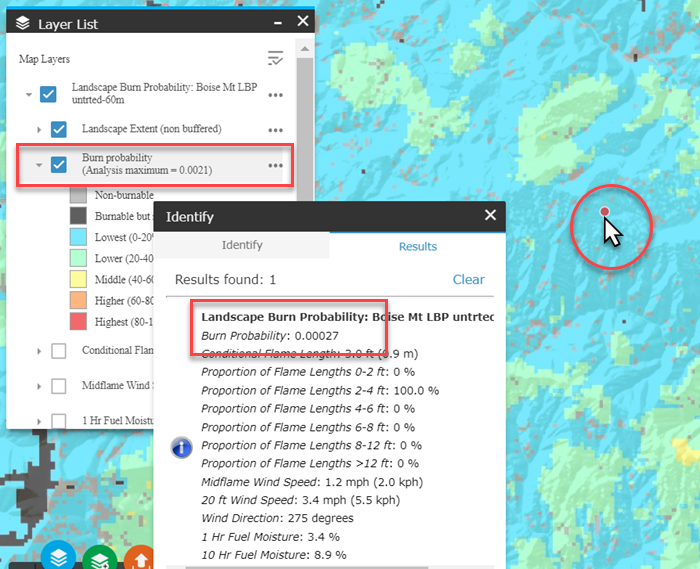The height and width of the screenshot is (569, 700).
Task: Click the Wind Direction: 275 degrees line
Action: 277,518
